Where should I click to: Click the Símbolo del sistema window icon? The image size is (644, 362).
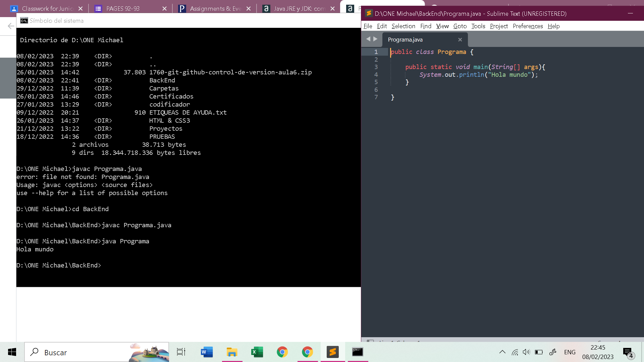coord(24,21)
